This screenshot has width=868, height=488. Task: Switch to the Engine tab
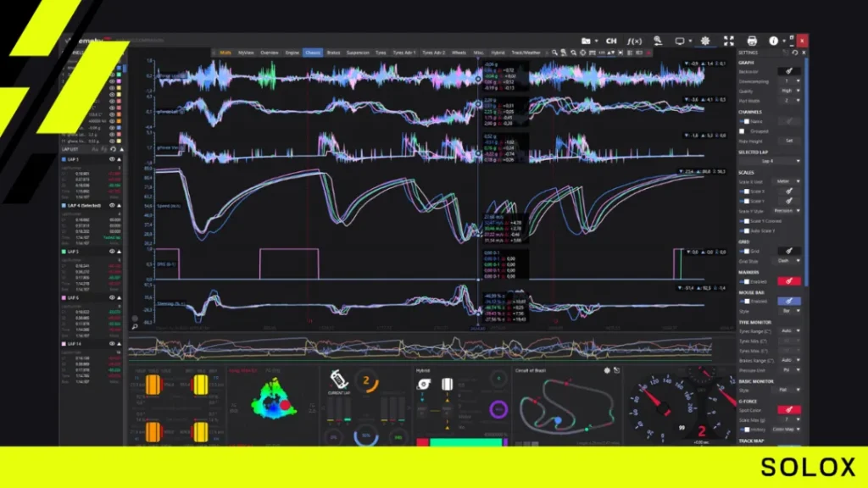click(x=292, y=53)
